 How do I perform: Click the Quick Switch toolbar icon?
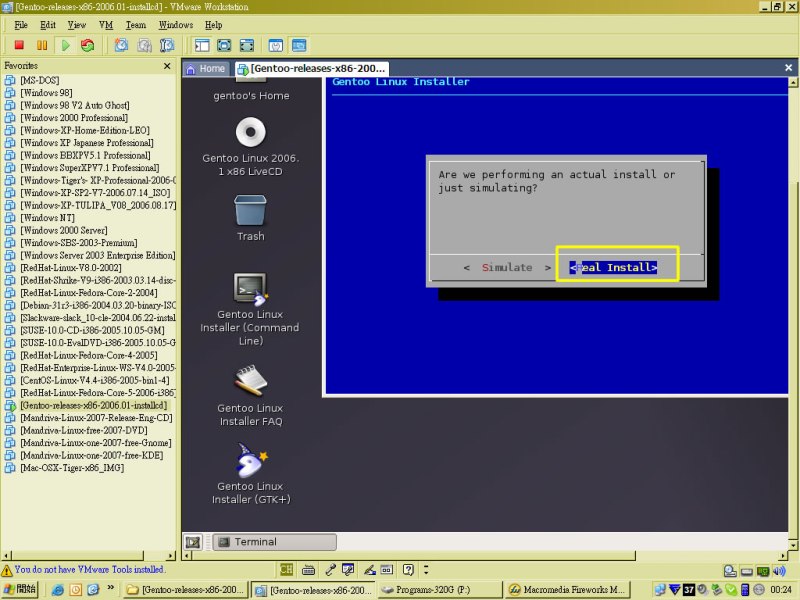246,45
